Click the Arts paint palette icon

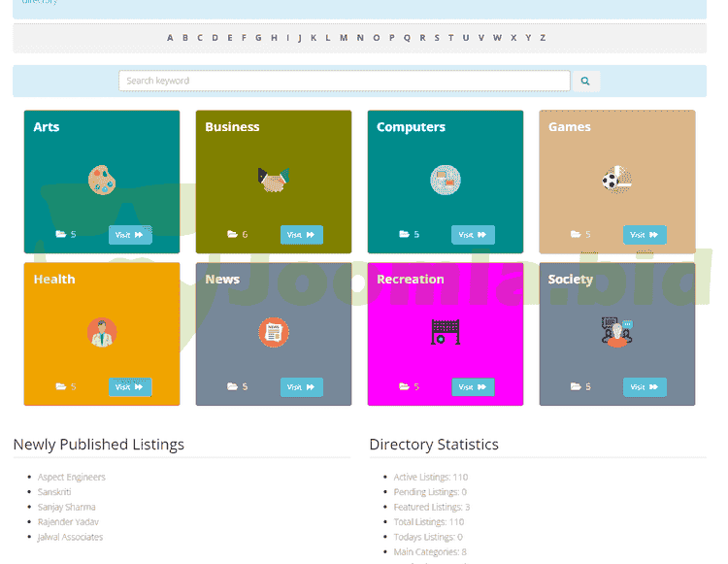(x=102, y=180)
